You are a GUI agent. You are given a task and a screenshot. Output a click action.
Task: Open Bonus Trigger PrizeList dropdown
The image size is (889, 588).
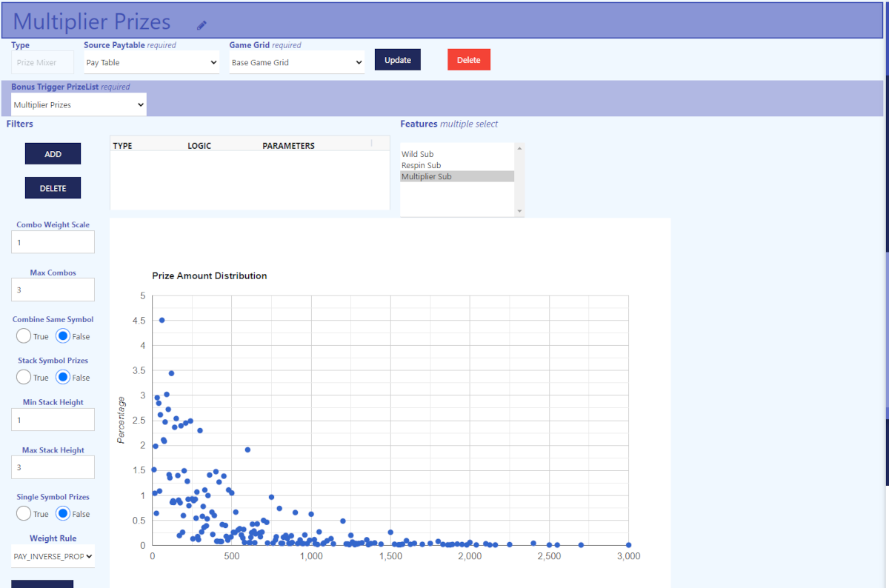[79, 105]
